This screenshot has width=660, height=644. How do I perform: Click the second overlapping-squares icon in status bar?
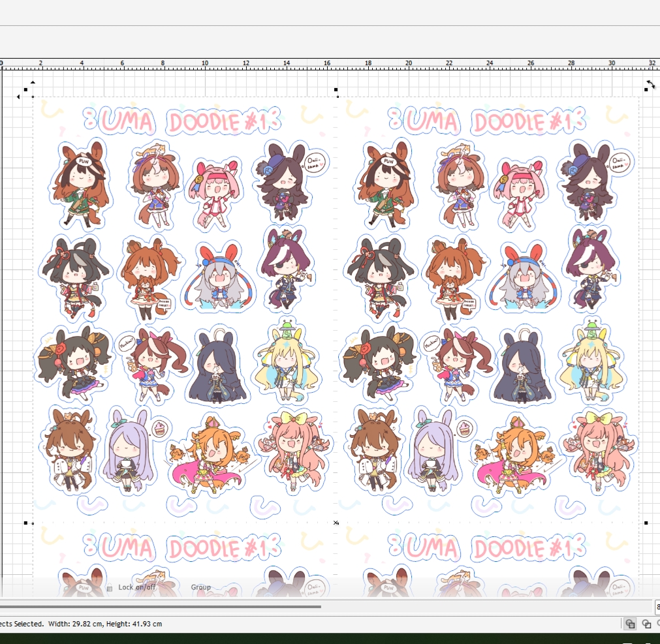(x=646, y=624)
